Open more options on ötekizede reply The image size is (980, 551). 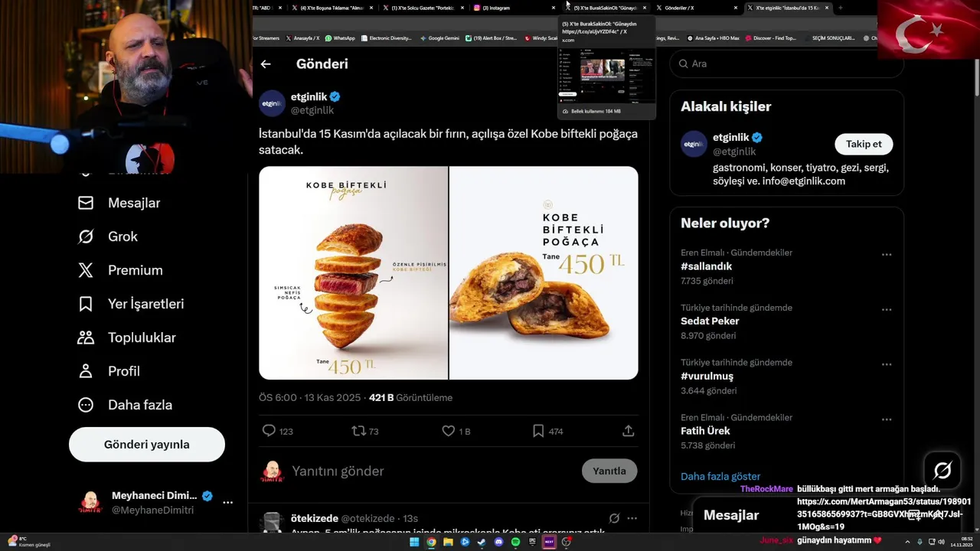point(632,518)
